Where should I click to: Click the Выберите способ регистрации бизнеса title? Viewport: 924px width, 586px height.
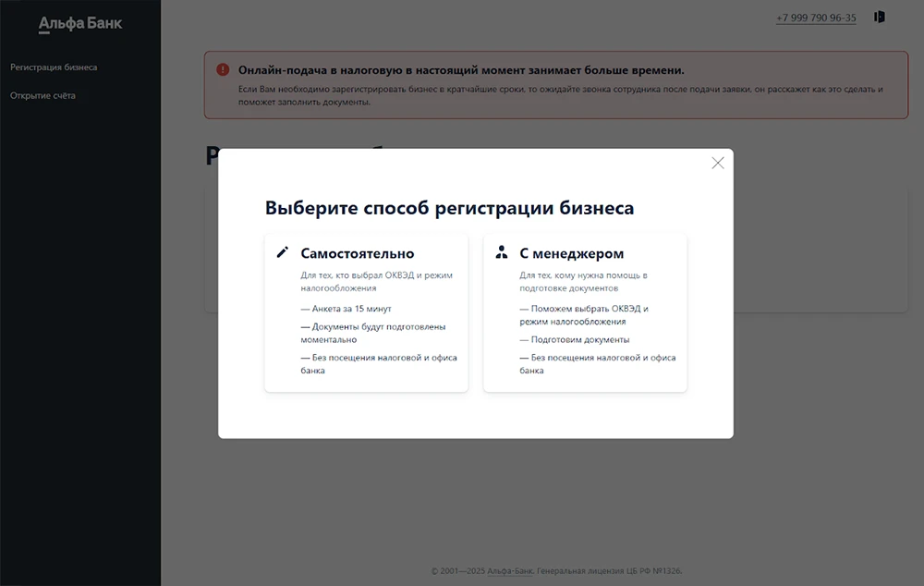(449, 208)
